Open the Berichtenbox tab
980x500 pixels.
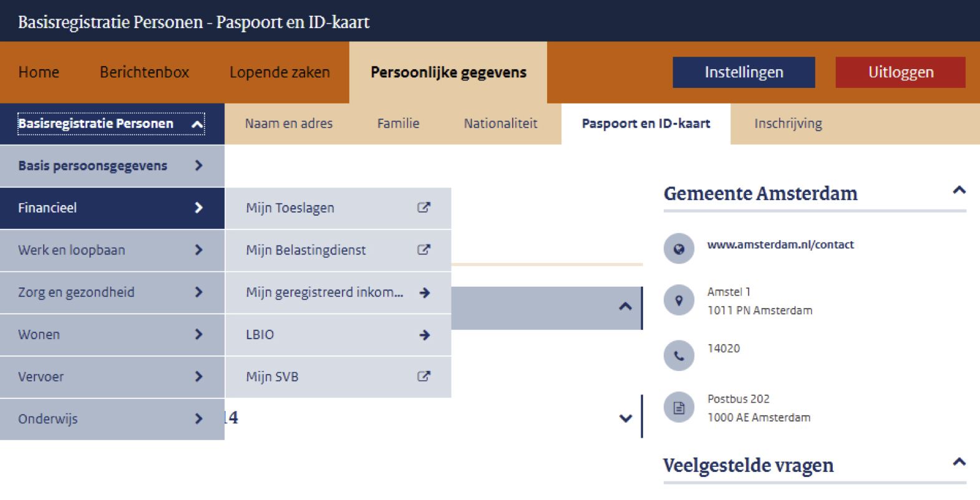click(144, 72)
